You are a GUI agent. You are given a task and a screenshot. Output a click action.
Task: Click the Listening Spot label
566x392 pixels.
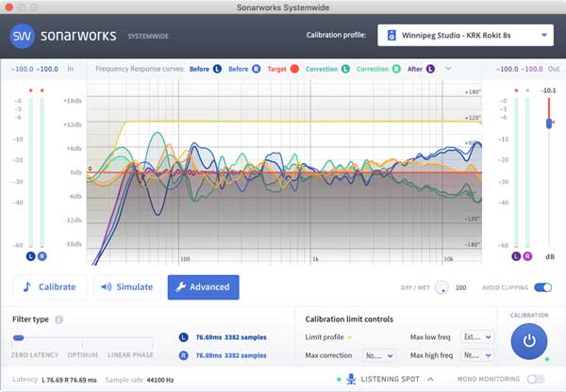pos(391,379)
